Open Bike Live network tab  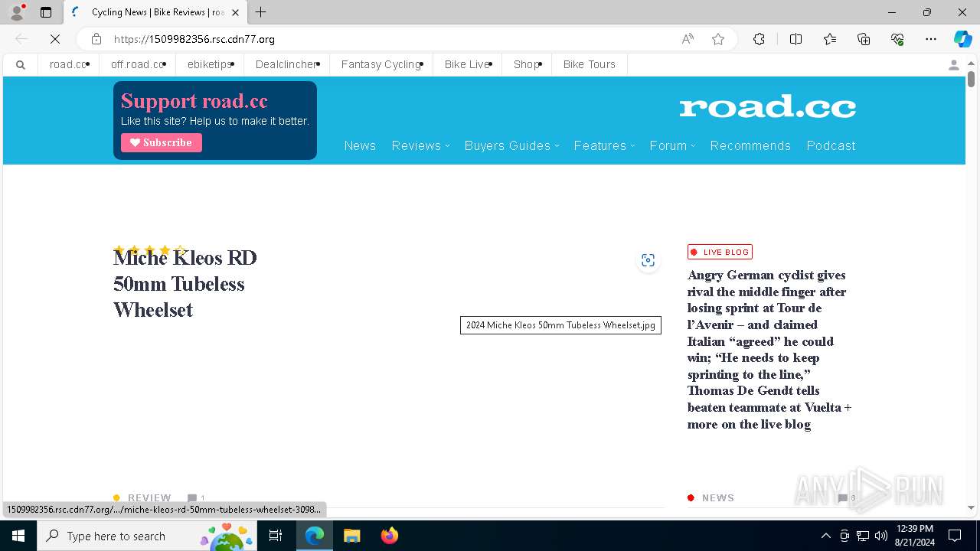tap(468, 65)
